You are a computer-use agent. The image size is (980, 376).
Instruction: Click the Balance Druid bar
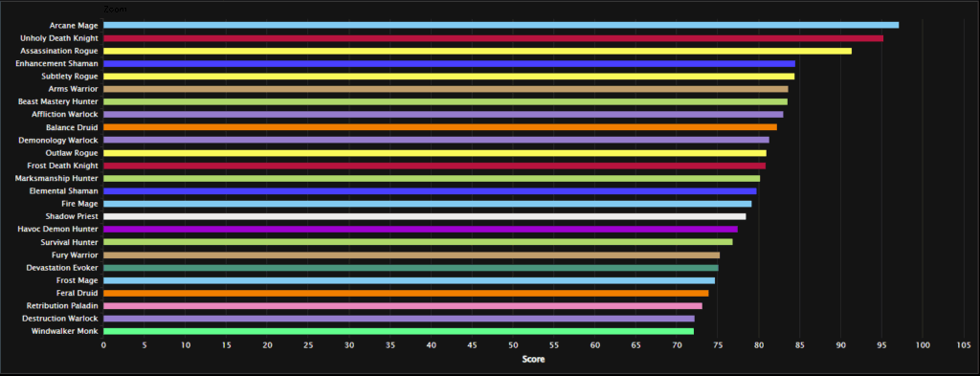(x=440, y=127)
